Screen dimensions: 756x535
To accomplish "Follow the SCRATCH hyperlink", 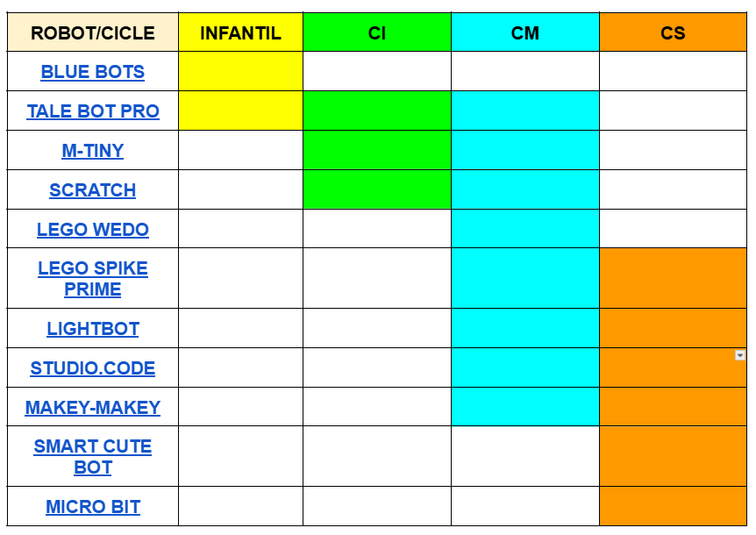I will point(92,190).
